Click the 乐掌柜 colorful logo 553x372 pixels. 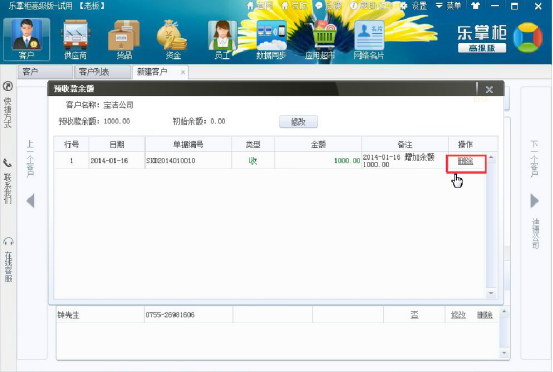tap(528, 38)
